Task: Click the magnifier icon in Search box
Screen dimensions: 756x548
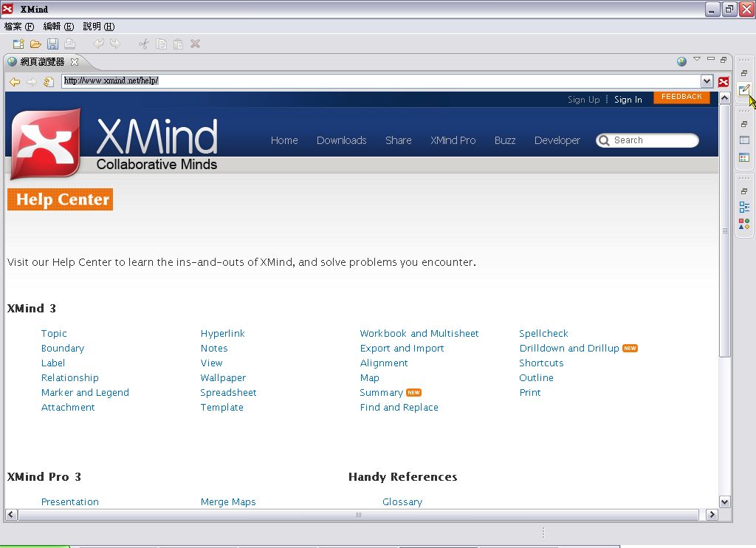Action: 604,140
